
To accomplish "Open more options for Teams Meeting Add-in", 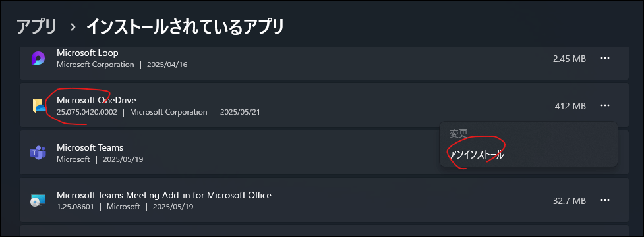I will coord(604,201).
